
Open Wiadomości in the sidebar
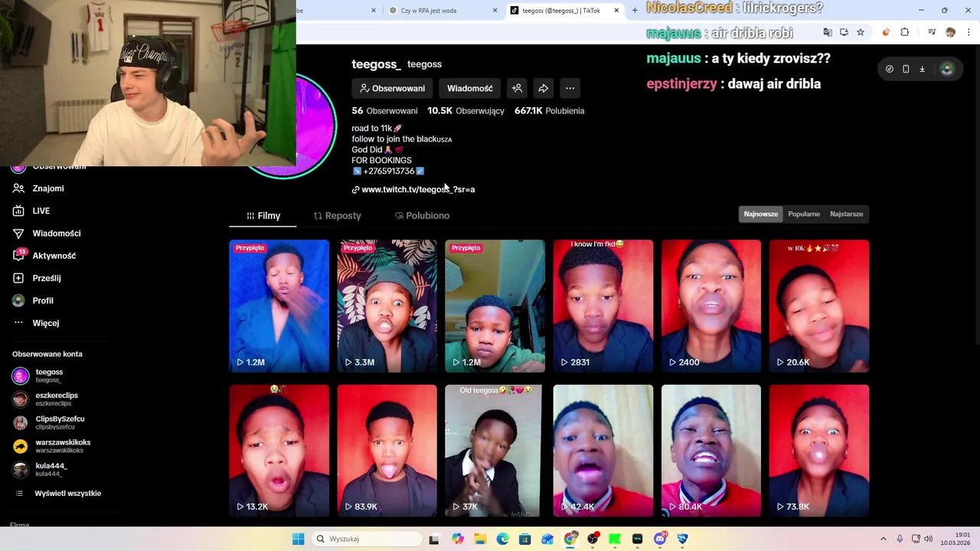[56, 233]
